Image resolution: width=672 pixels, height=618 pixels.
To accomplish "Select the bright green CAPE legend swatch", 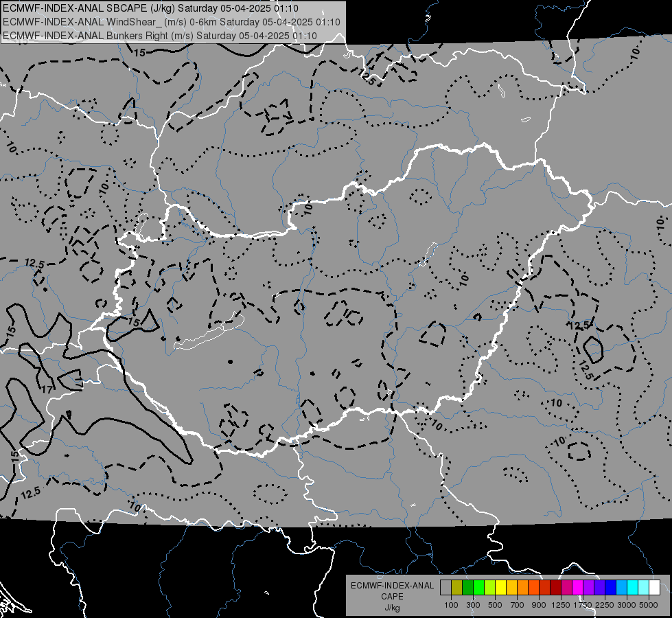I will pos(478,587).
